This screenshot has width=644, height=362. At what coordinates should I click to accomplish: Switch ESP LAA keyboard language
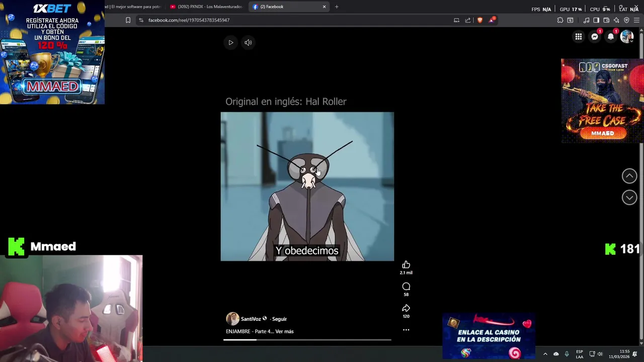tap(580, 354)
